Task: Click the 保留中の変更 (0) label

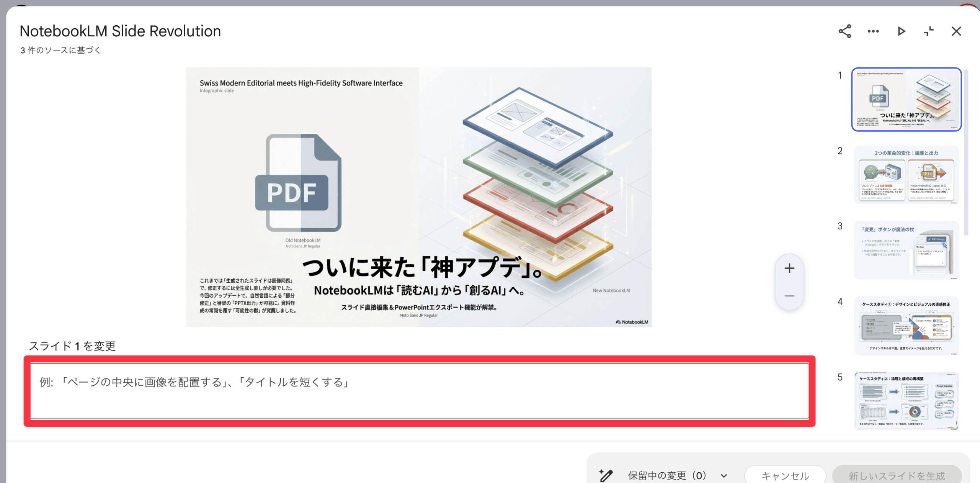Action: pyautogui.click(x=667, y=476)
